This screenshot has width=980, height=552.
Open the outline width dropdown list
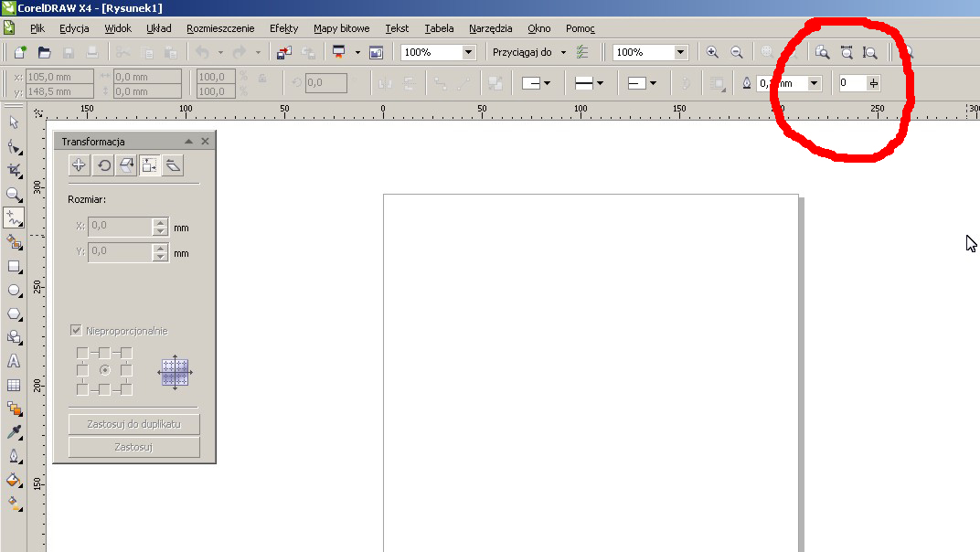click(x=814, y=83)
